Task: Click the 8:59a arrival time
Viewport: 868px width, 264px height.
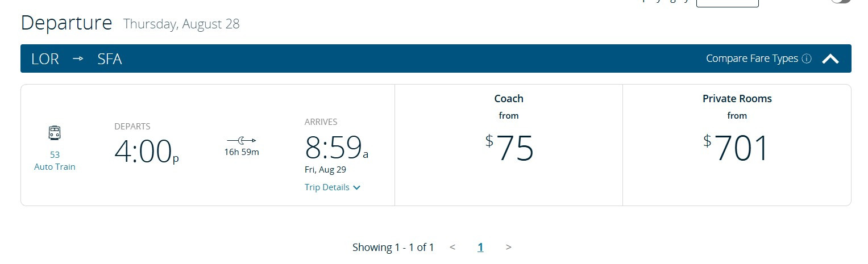Action: (337, 148)
